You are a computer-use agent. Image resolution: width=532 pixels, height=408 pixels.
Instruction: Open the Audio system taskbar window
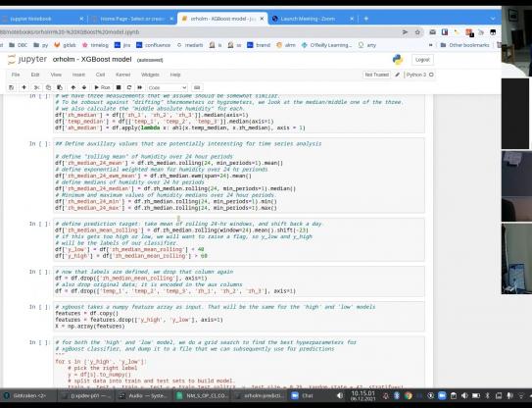143,396
